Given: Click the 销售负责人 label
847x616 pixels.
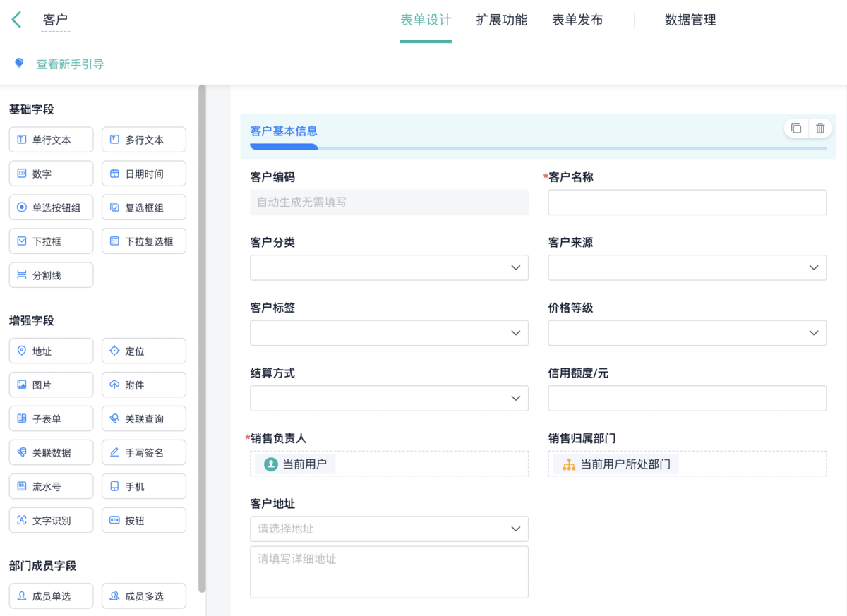Looking at the screenshot, I should click(278, 438).
